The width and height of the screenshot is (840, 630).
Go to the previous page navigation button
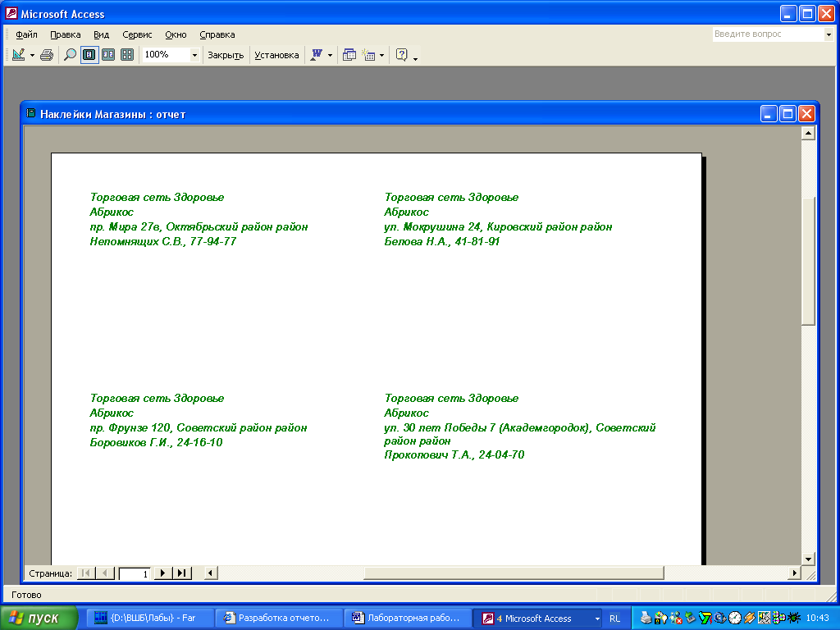coord(104,573)
